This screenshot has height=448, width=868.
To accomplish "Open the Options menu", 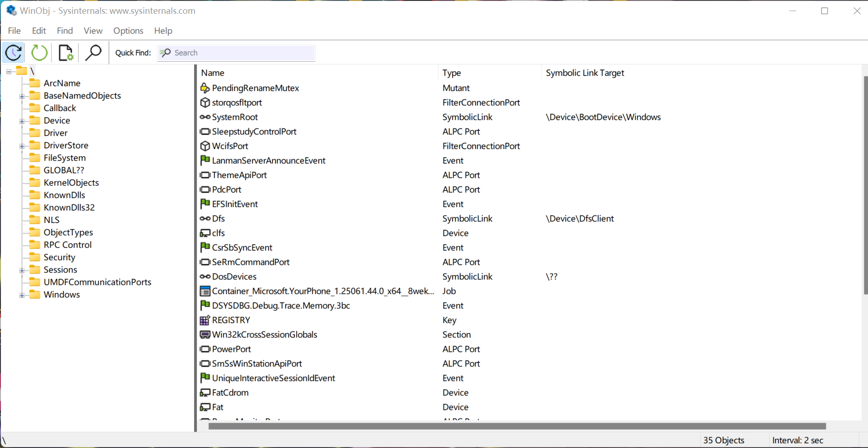I will pyautogui.click(x=128, y=31).
